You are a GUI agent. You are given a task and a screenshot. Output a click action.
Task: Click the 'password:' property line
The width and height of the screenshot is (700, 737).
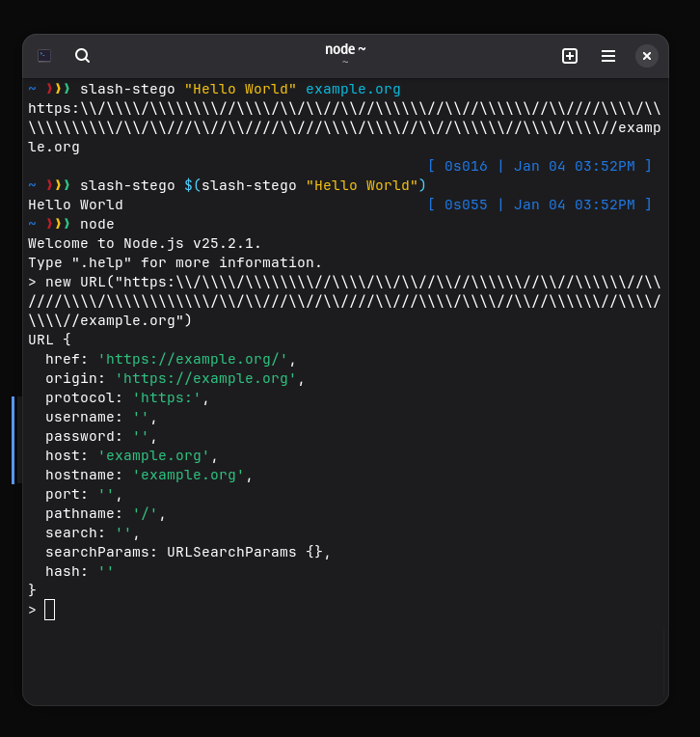coord(101,436)
